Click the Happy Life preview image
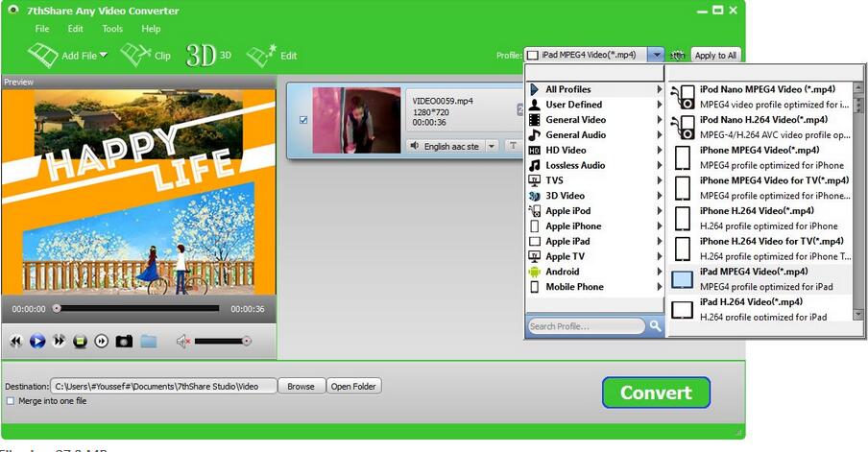This screenshot has width=868, height=452. point(138,191)
